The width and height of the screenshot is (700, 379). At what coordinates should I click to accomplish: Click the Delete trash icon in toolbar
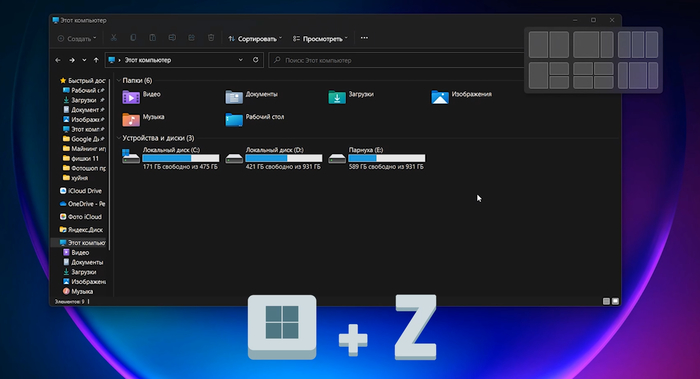211,38
